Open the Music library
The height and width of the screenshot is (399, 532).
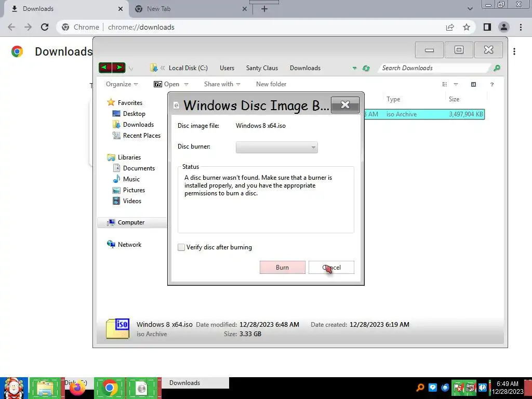pos(131,179)
